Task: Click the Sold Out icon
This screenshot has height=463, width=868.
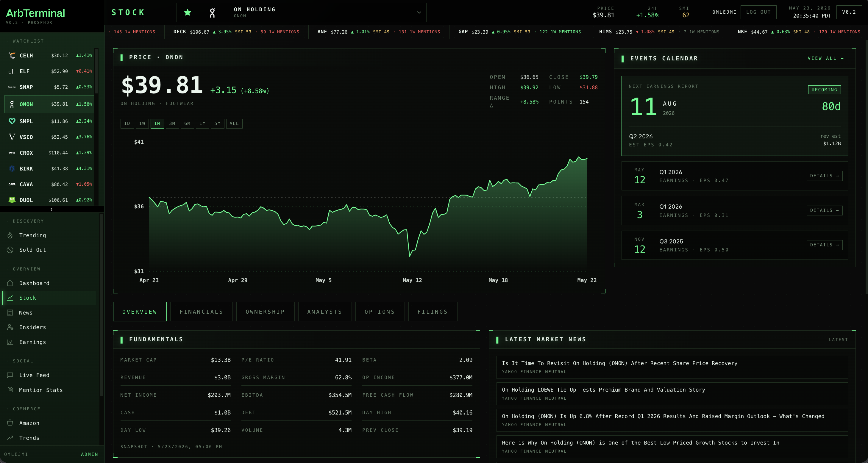Action: click(10, 250)
